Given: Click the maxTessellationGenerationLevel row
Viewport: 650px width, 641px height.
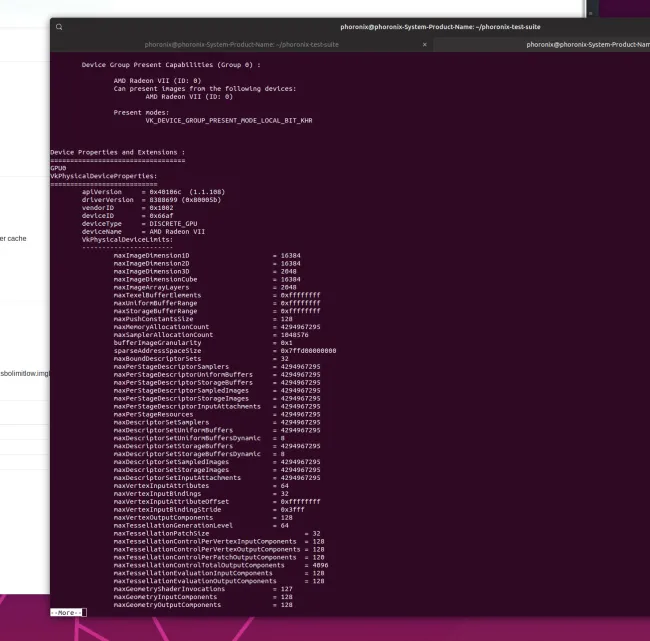Looking at the screenshot, I should (x=201, y=525).
